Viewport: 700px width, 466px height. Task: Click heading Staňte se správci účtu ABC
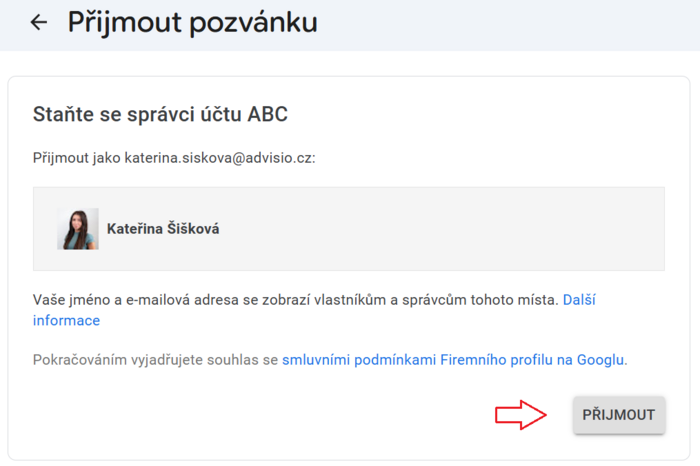coord(160,114)
